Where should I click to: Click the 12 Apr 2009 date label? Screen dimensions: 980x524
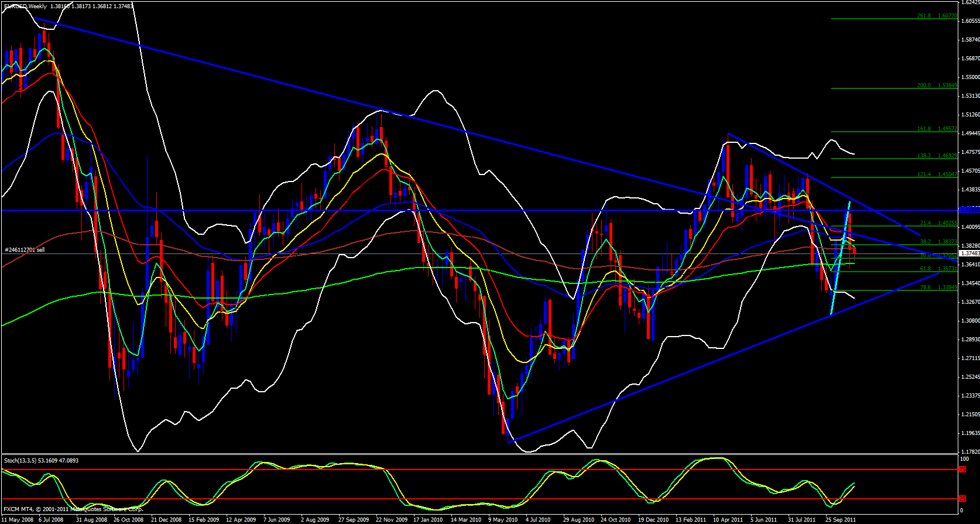(x=241, y=520)
